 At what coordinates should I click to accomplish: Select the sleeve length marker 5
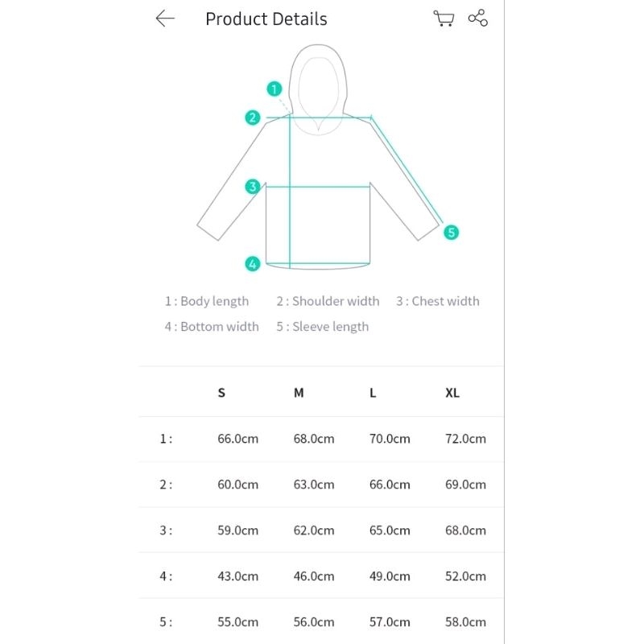point(451,233)
